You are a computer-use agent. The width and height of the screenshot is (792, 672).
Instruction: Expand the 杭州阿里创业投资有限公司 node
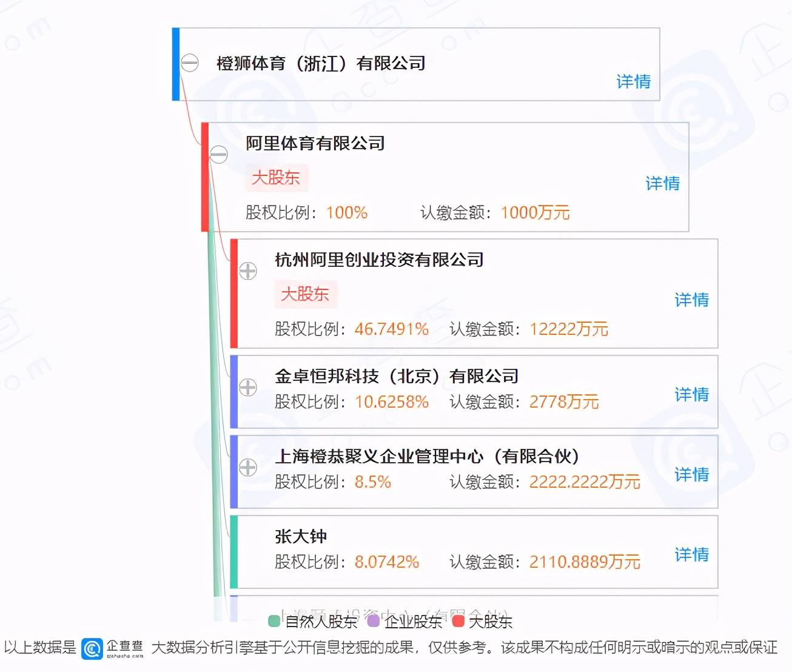(247, 271)
